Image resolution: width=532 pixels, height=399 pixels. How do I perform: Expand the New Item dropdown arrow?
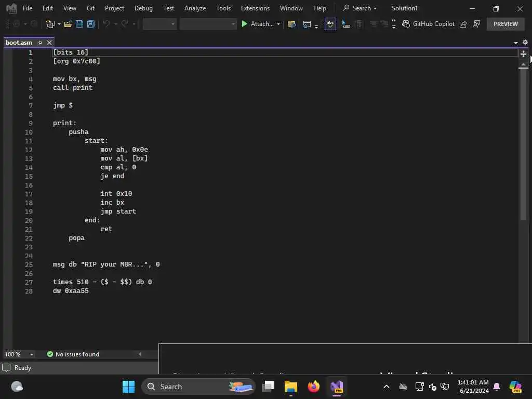coord(59,24)
